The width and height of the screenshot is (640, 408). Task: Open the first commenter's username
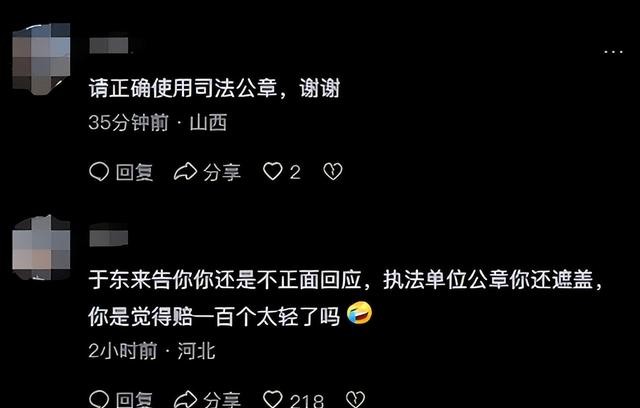pyautogui.click(x=109, y=46)
